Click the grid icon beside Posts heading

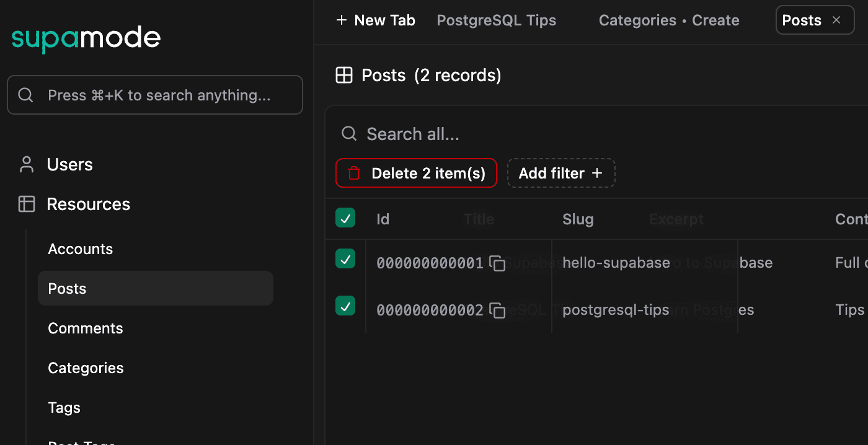pyautogui.click(x=343, y=76)
